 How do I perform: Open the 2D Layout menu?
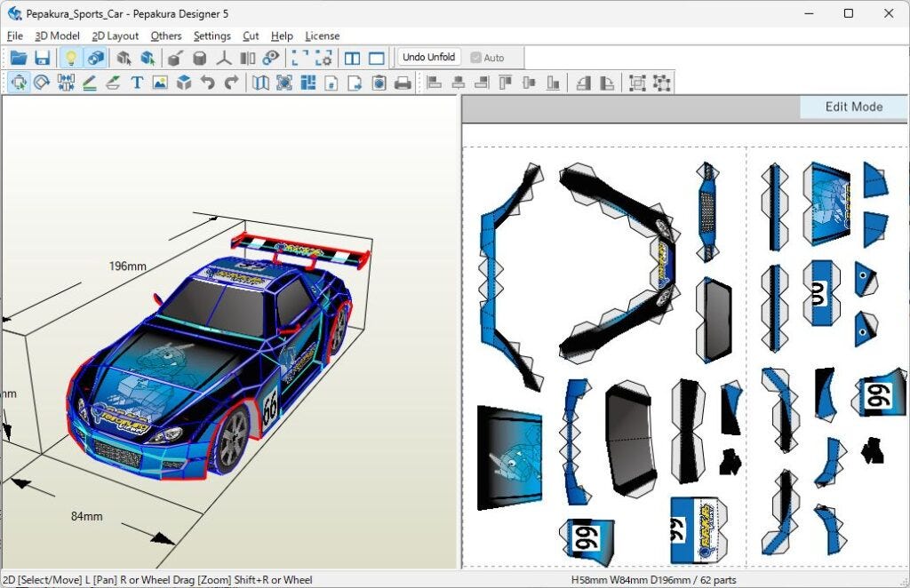[x=116, y=36]
